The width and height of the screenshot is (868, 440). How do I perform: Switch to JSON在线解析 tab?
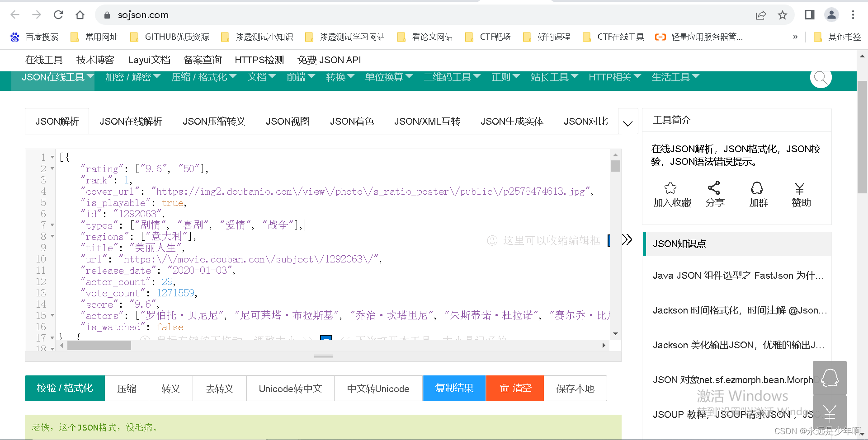[x=131, y=122]
